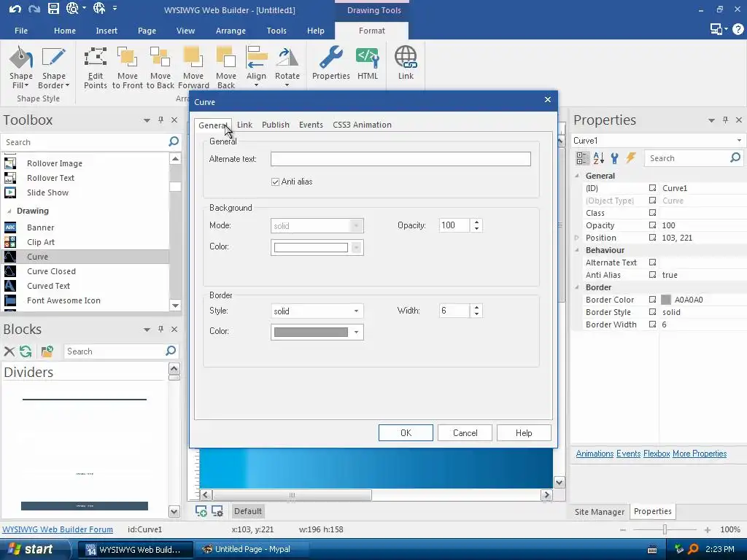Screen dimensions: 747x560
Task: Click add page icon below canvas
Action: (201, 511)
